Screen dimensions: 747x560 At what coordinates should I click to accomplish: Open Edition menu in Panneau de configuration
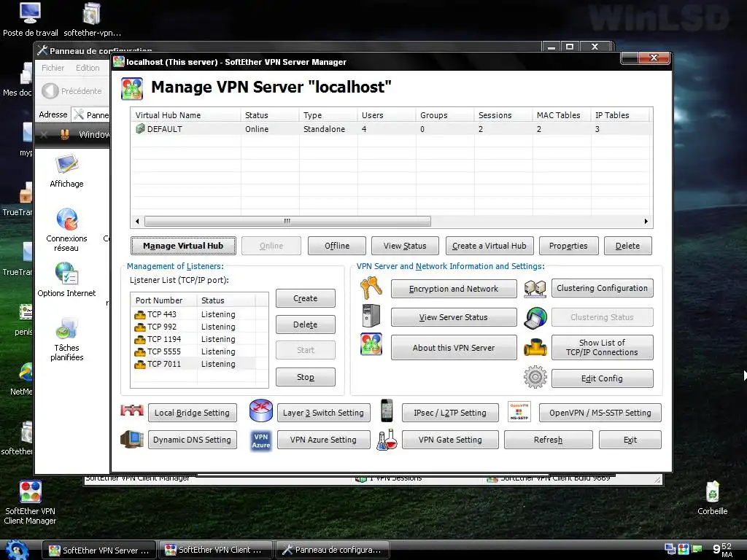click(88, 68)
